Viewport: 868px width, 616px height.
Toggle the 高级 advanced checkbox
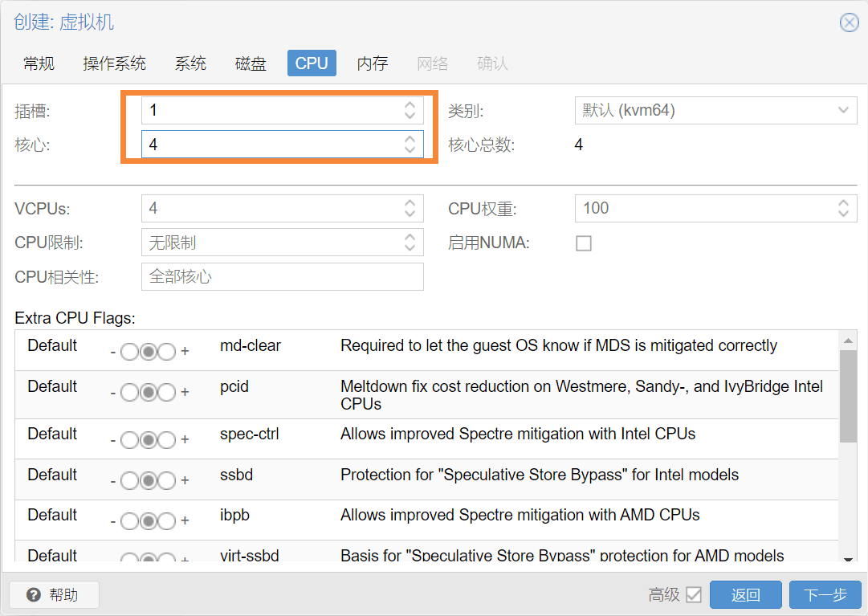pos(694,595)
